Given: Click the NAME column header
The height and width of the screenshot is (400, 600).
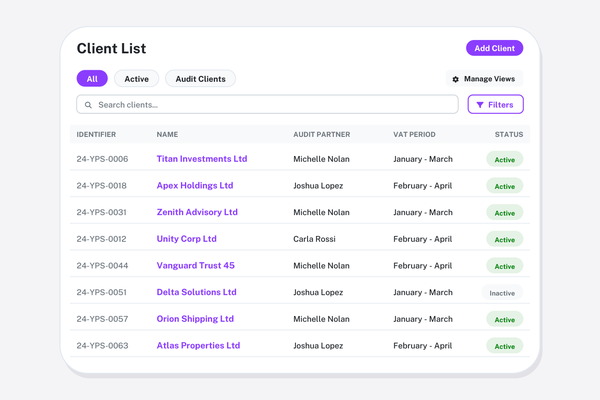Looking at the screenshot, I should point(167,134).
